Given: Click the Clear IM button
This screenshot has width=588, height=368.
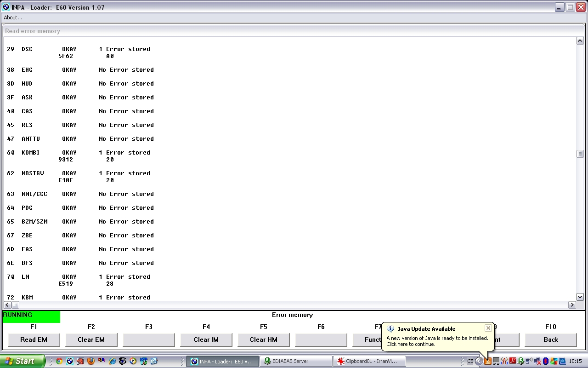Looking at the screenshot, I should (206, 339).
